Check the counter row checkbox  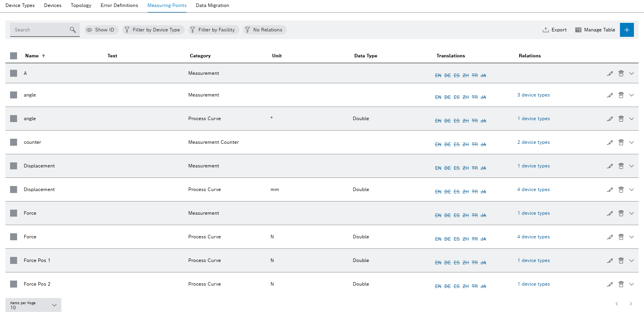(14, 142)
